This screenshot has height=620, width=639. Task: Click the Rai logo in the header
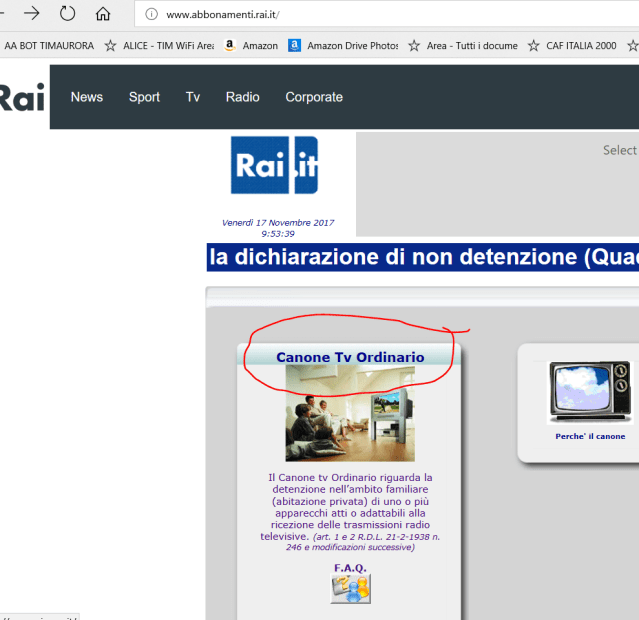22,97
